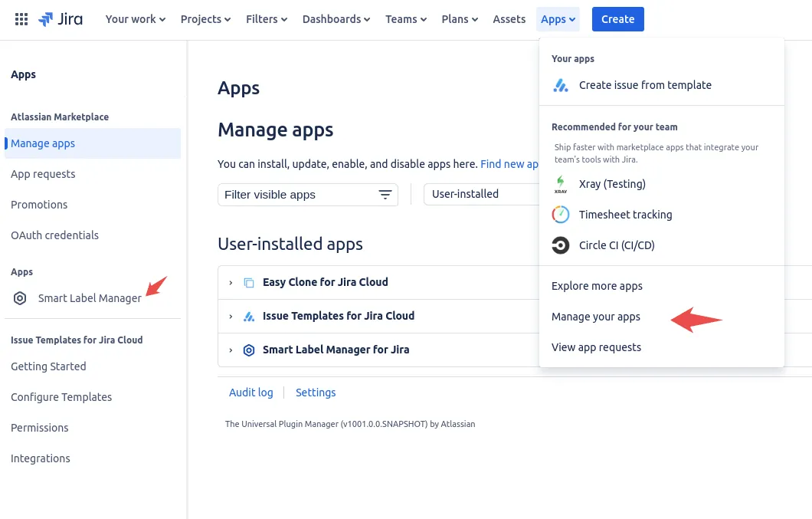812x519 pixels.
Task: Click the Xray (Testing) app icon
Action: click(x=560, y=184)
